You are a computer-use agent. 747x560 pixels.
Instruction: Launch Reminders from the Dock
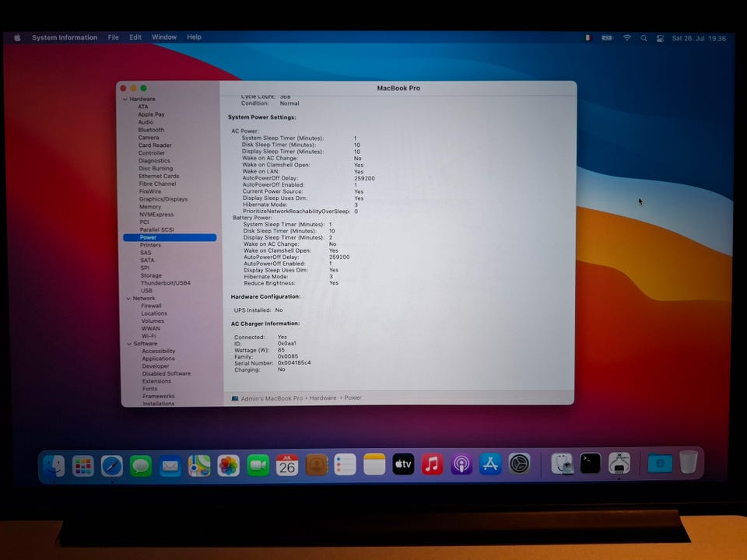coord(345,464)
